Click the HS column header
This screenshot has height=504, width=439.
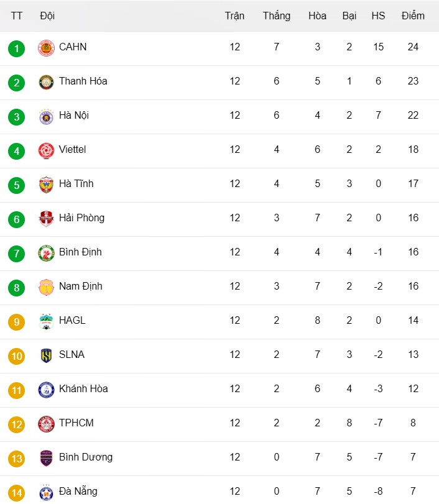coord(378,16)
